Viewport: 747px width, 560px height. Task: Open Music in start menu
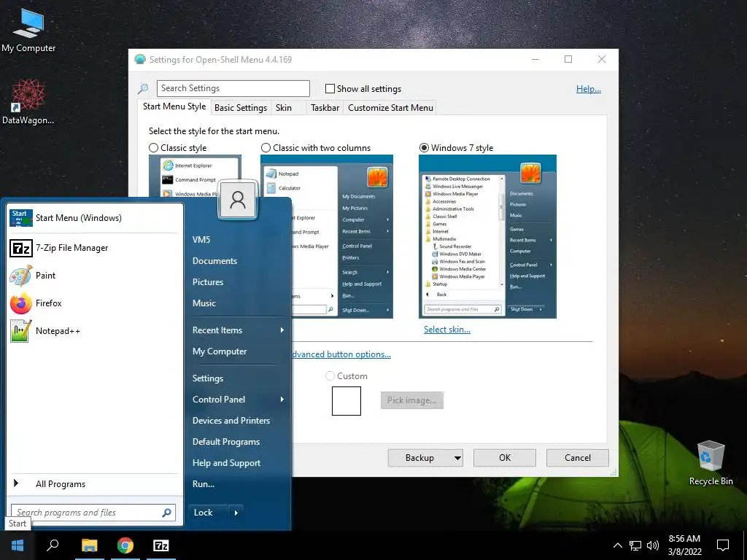click(x=204, y=303)
